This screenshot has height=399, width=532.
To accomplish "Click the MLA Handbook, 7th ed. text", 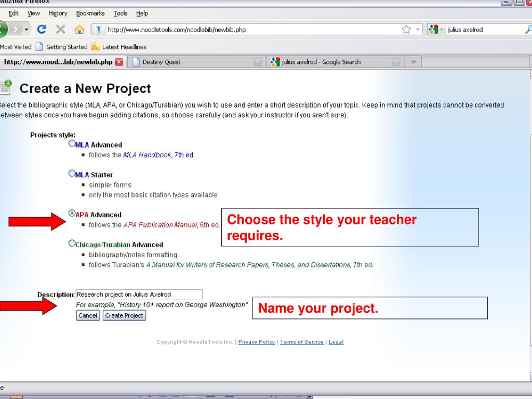I will click(x=159, y=155).
